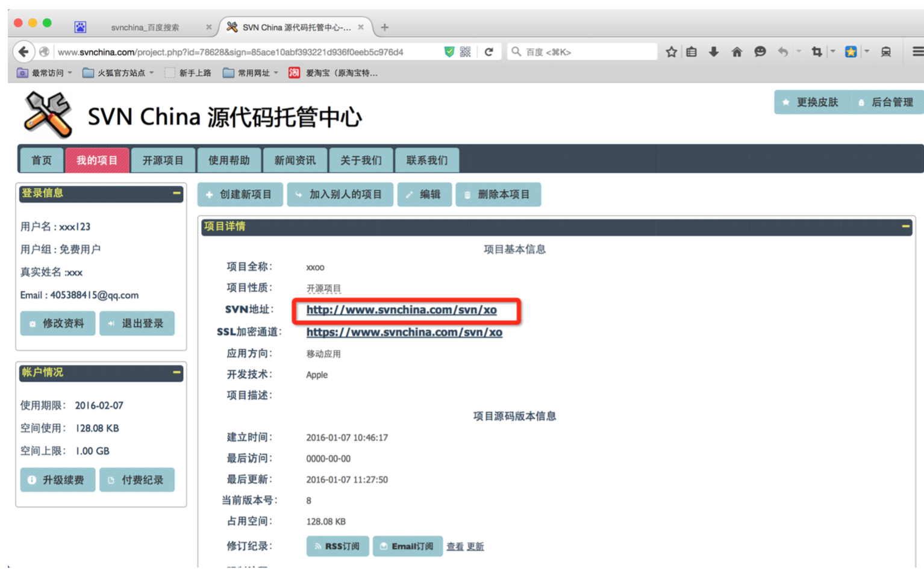This screenshot has width=924, height=583.
Task: Open the bookmarks list icon
Action: coord(691,52)
